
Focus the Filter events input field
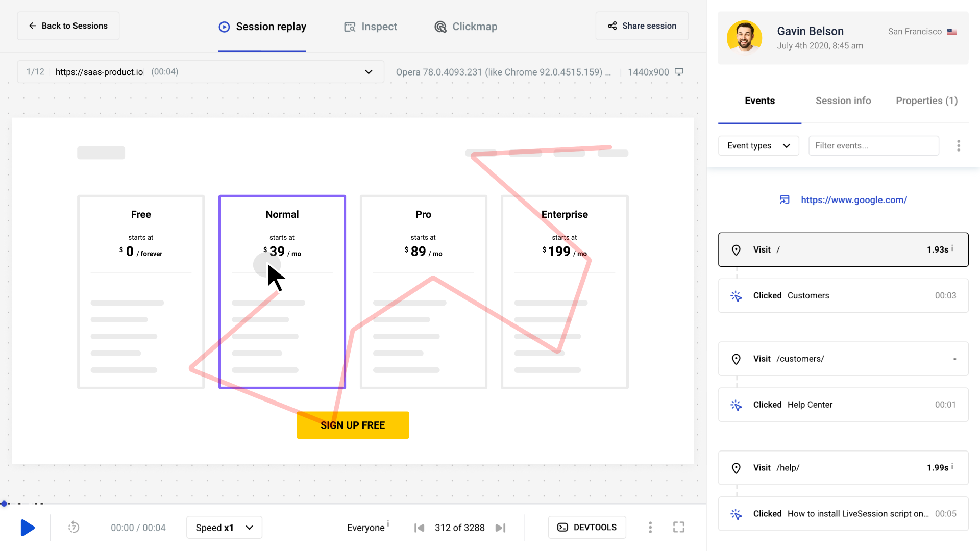873,146
